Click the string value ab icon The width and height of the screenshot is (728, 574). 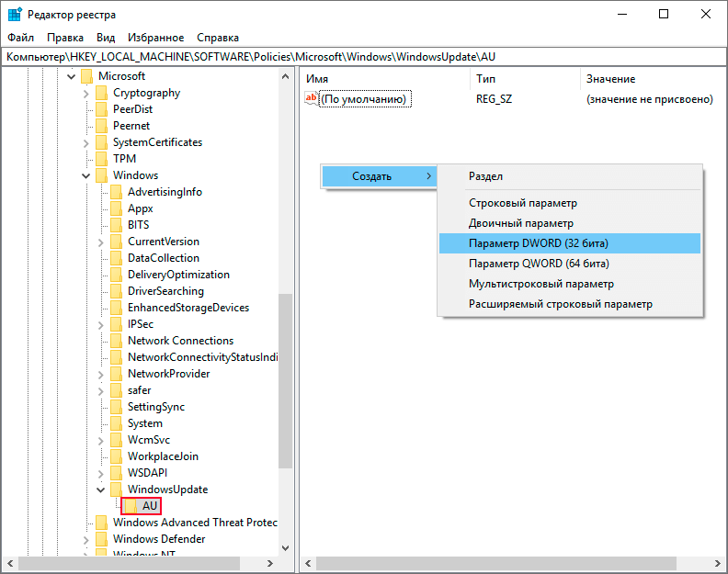pos(312,98)
